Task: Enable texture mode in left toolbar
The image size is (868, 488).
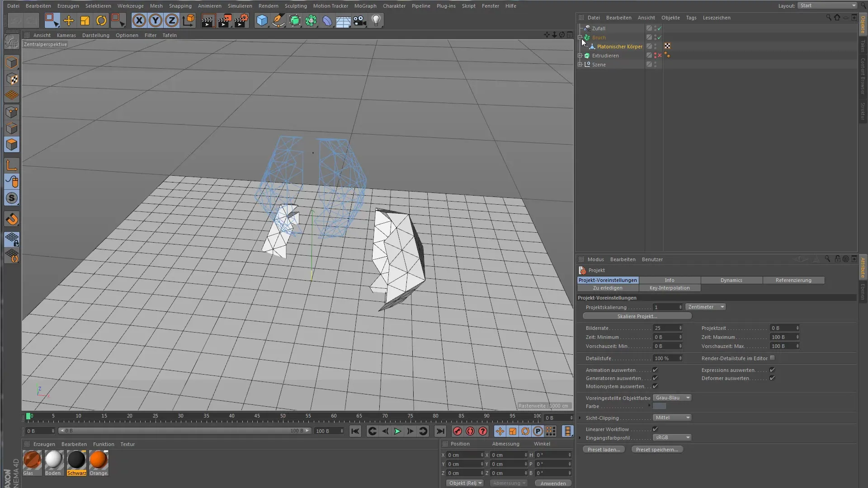Action: click(x=12, y=79)
